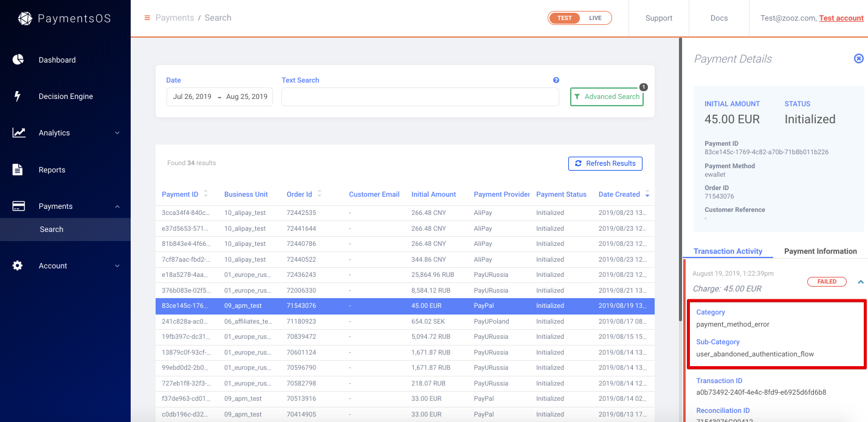Image resolution: width=868 pixels, height=422 pixels.
Task: Open Dashboard via pie chart icon
Action: tap(18, 60)
